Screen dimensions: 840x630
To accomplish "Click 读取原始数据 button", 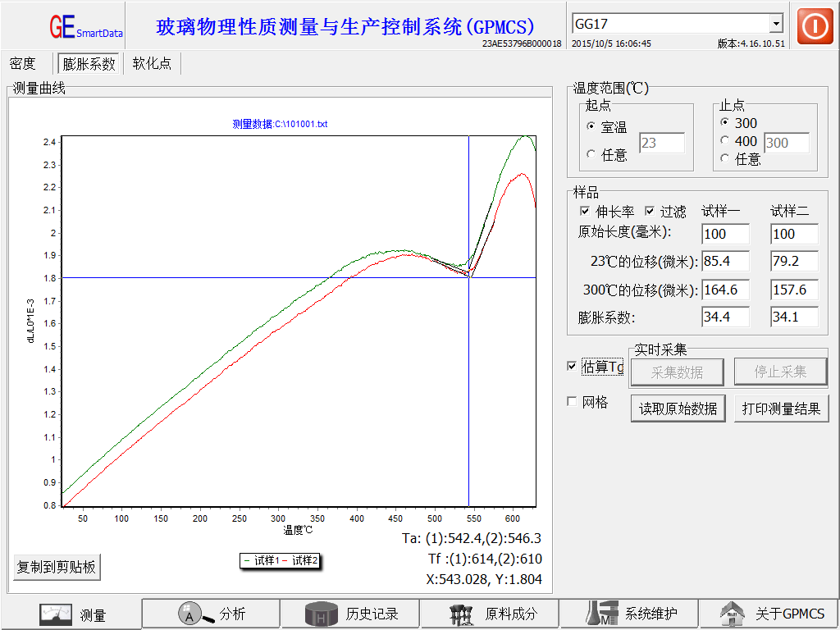I will (678, 409).
